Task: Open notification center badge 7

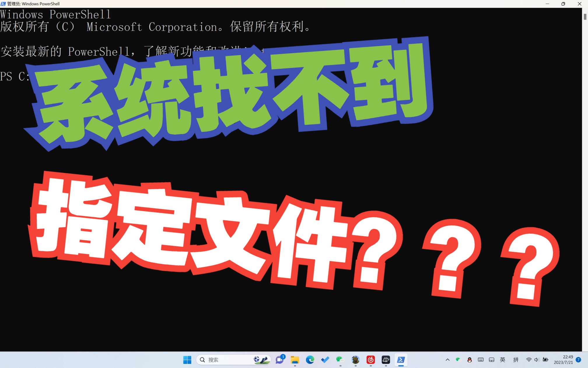Action: pyautogui.click(x=579, y=360)
